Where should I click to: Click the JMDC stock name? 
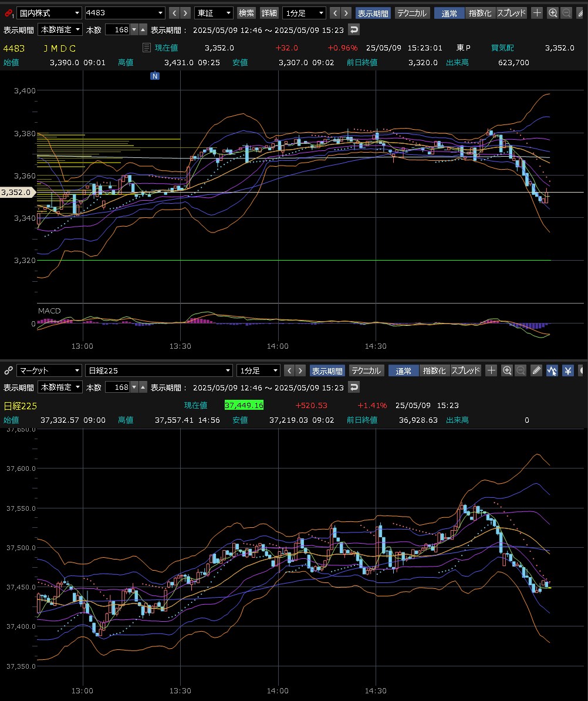(x=59, y=48)
